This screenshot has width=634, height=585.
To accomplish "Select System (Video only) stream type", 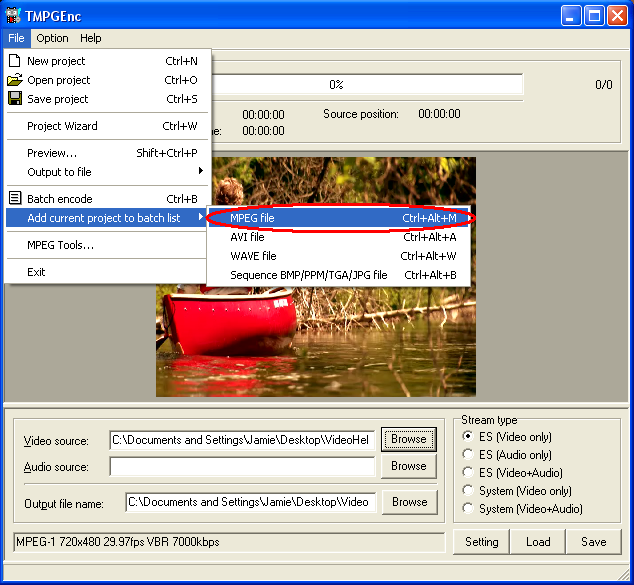I will coord(468,490).
